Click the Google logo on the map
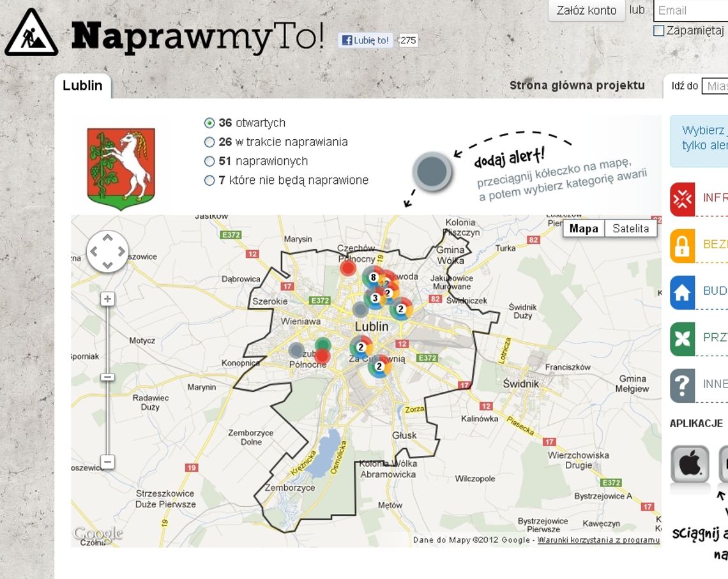Viewport: 728px width, 579px height. (x=98, y=534)
